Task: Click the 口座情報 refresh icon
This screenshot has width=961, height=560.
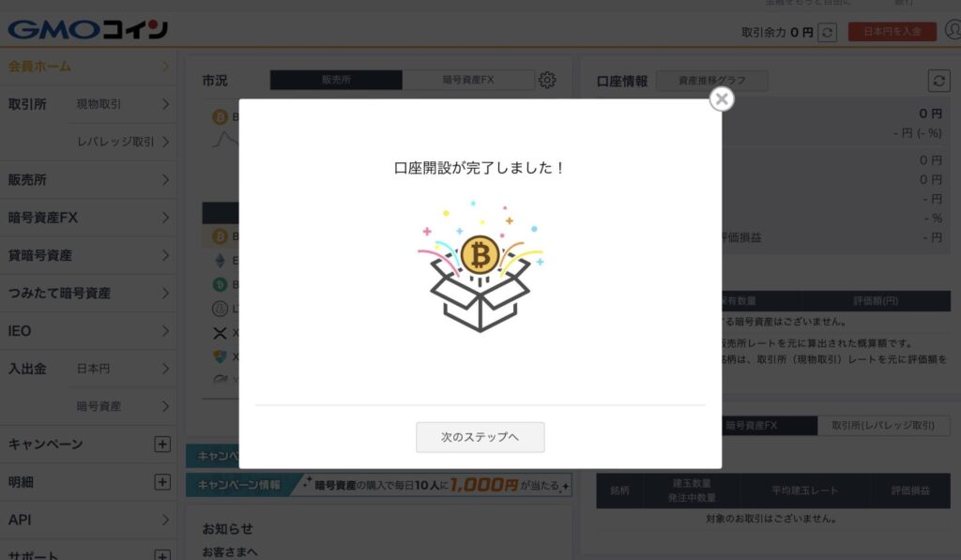Action: 938,81
